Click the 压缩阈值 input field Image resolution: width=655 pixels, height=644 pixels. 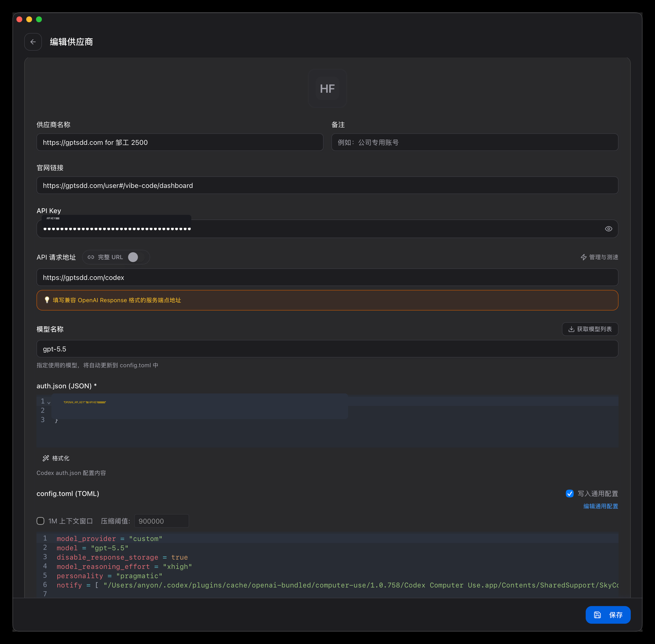click(x=161, y=521)
